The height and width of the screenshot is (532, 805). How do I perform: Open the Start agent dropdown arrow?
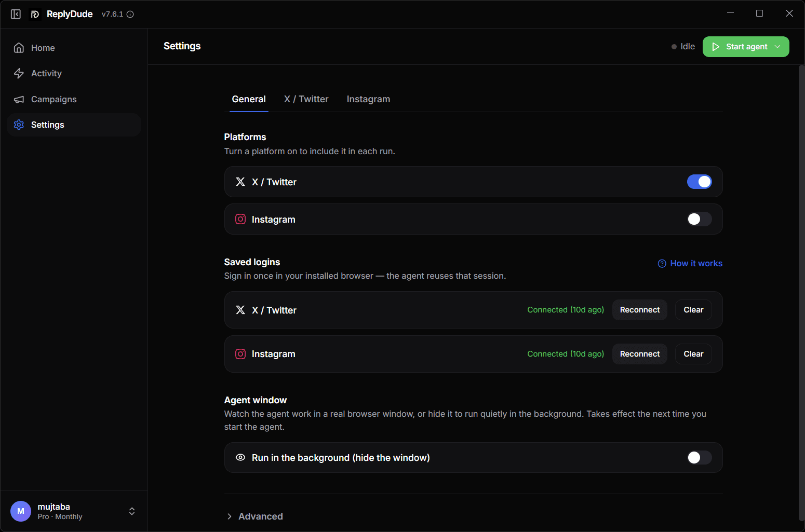click(777, 47)
